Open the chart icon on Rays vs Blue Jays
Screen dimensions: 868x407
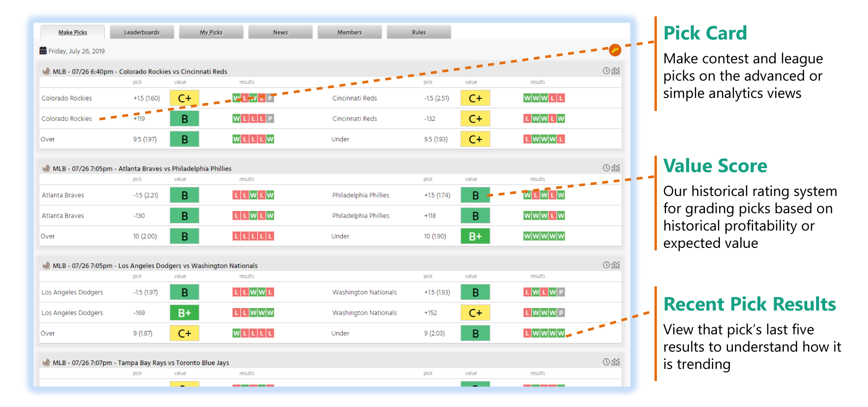point(616,362)
